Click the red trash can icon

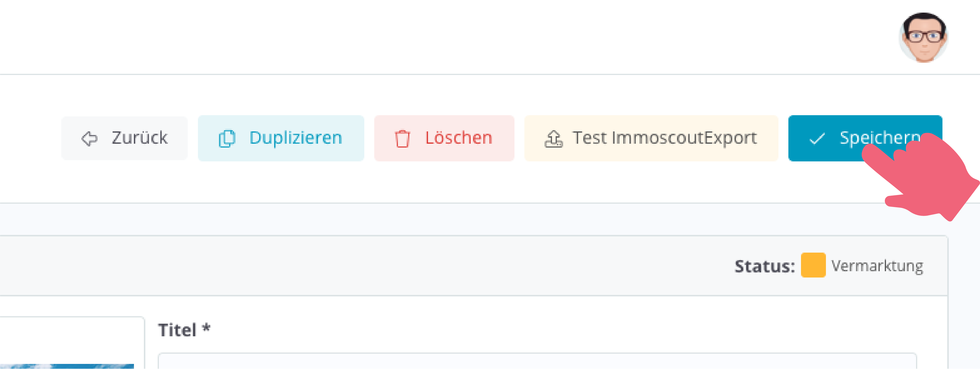point(402,139)
